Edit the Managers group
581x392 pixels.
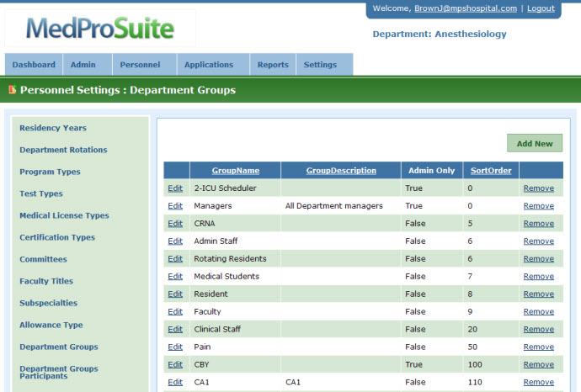click(x=175, y=206)
